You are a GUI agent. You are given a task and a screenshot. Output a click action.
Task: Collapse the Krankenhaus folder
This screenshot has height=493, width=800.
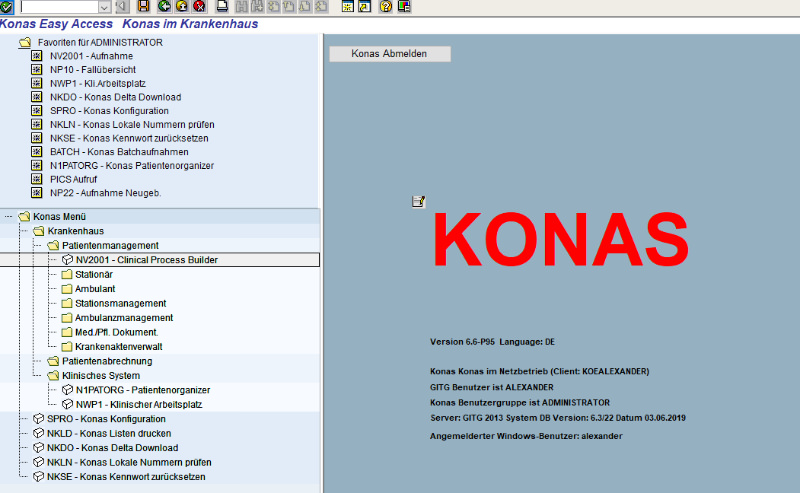[39, 231]
